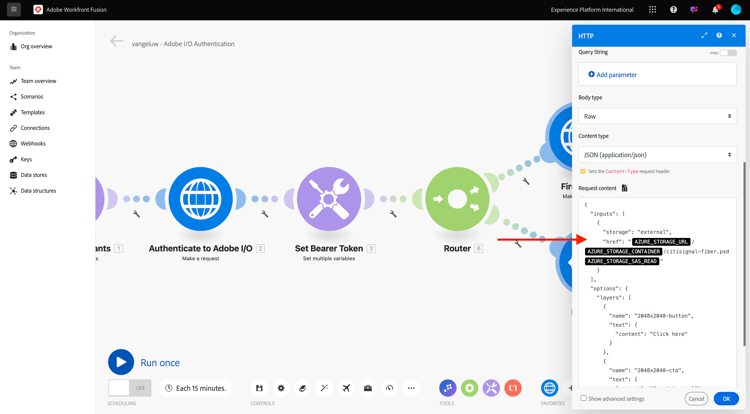Open the notes icon in Controls
The image size is (750, 414).
(302, 388)
